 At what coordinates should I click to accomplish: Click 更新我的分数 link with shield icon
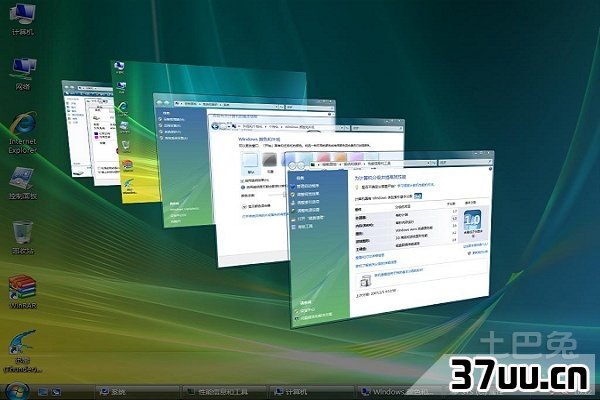[x=478, y=253]
